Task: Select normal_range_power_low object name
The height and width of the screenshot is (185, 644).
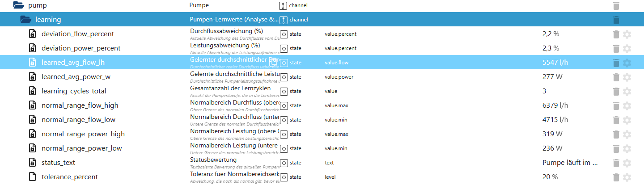Action: pyautogui.click(x=82, y=148)
